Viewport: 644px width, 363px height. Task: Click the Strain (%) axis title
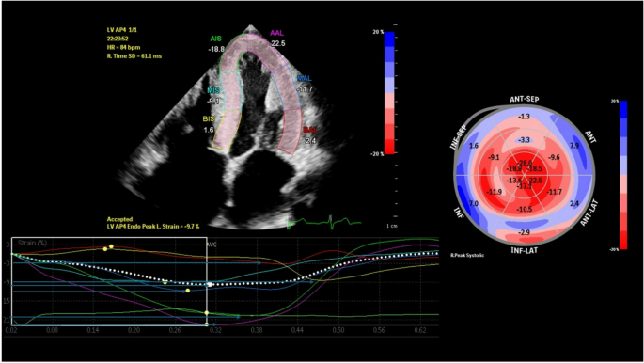pyautogui.click(x=33, y=243)
